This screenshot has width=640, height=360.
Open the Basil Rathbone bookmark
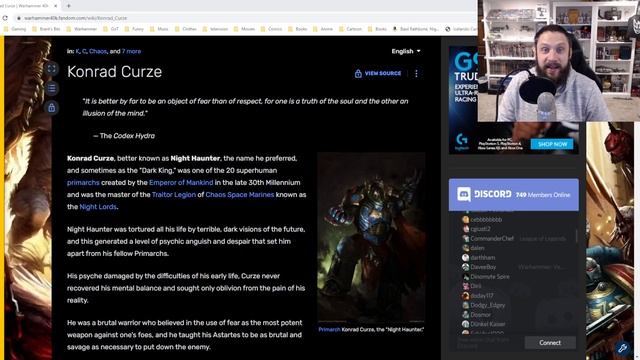416,29
